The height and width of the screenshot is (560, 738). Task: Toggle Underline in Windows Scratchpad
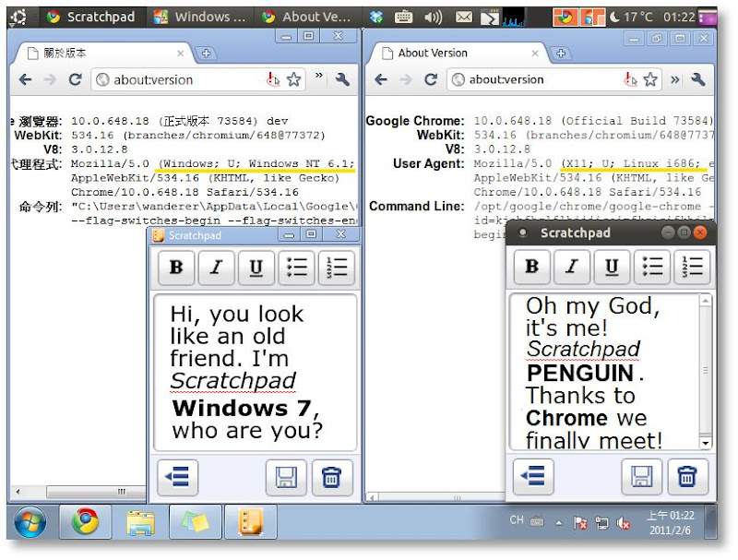(256, 268)
